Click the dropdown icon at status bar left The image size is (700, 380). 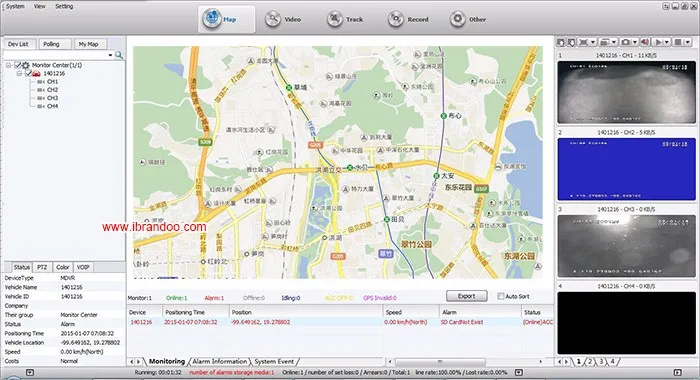[x=29, y=372]
